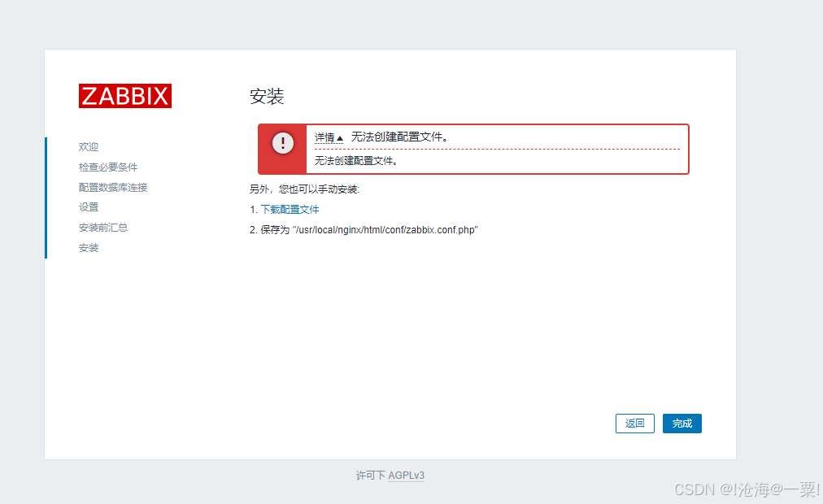
Task: Open the AGPLv3 license link
Action: click(407, 476)
